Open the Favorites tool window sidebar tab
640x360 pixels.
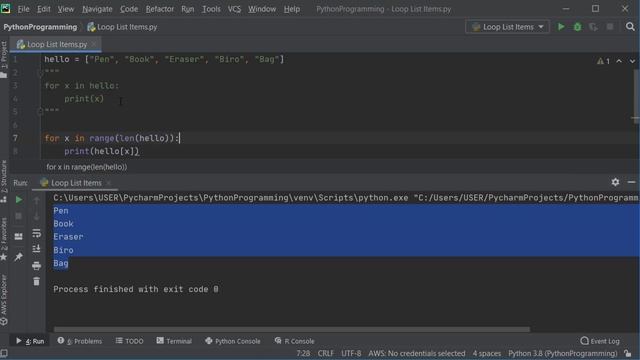(x=4, y=239)
